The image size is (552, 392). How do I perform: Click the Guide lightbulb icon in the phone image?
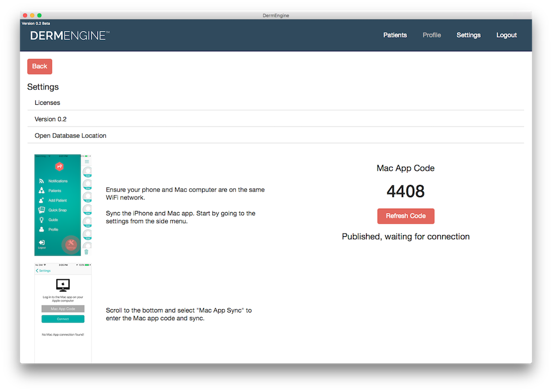click(x=41, y=220)
